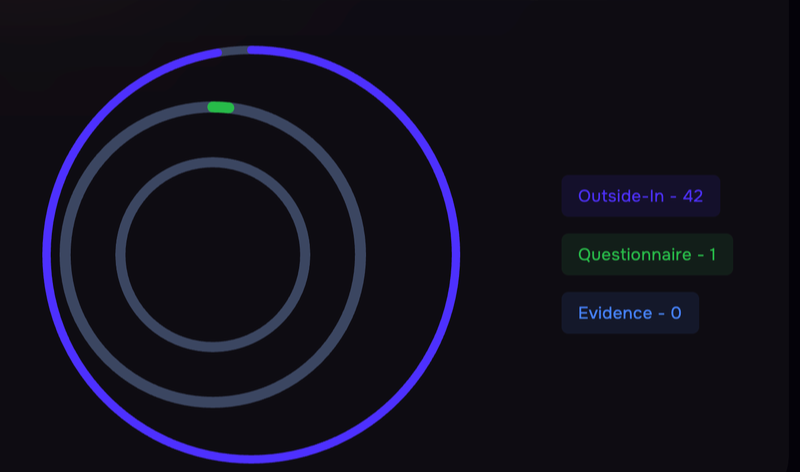Click the gray gap atop the purple ring
Image resolution: width=800 pixels, height=472 pixels.
coord(234,50)
